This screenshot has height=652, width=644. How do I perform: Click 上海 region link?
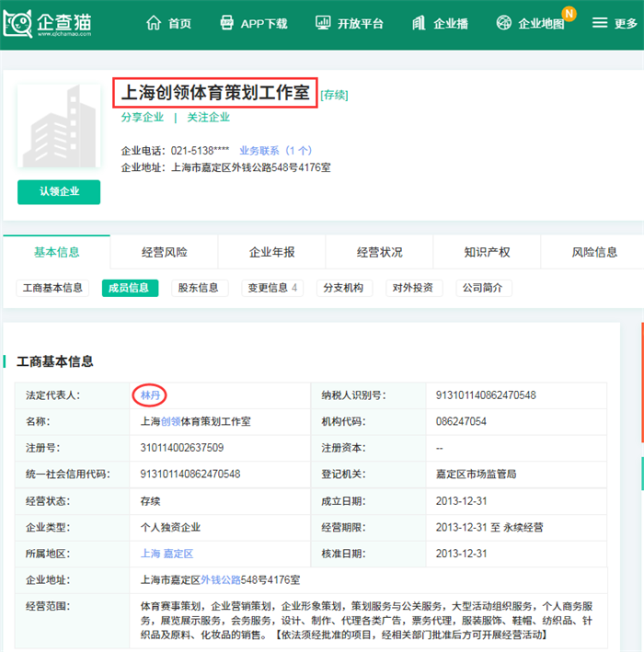click(150, 554)
